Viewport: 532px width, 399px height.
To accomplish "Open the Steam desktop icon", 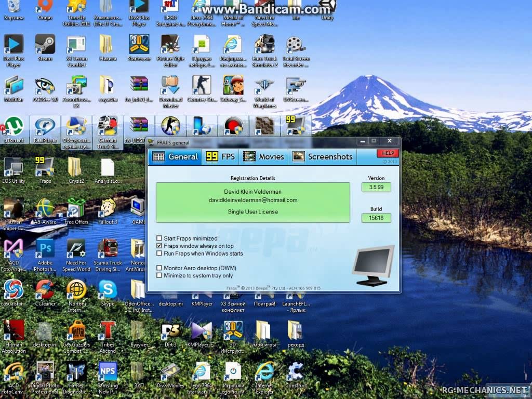I will (x=45, y=45).
